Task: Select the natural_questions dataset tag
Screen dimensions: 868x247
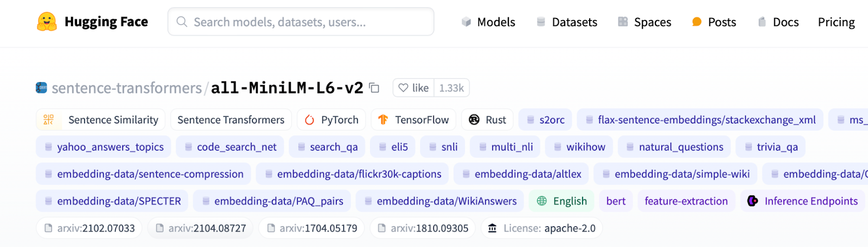Action: [674, 147]
